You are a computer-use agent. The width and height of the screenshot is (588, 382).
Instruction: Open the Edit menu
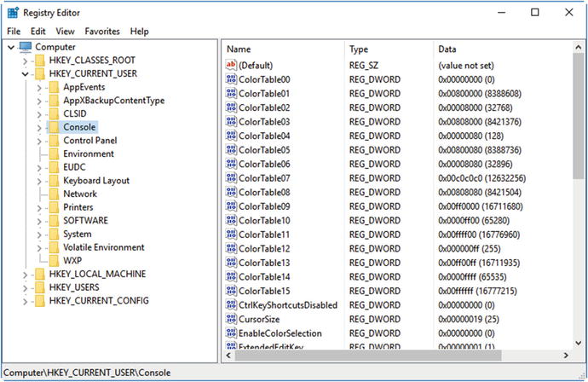pos(37,32)
